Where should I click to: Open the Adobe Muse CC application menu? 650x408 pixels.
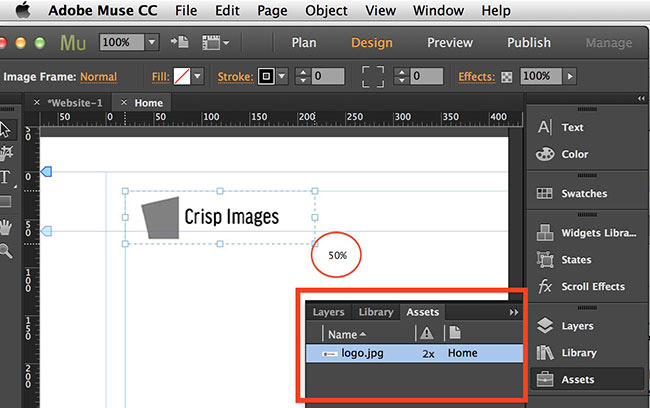(x=103, y=10)
